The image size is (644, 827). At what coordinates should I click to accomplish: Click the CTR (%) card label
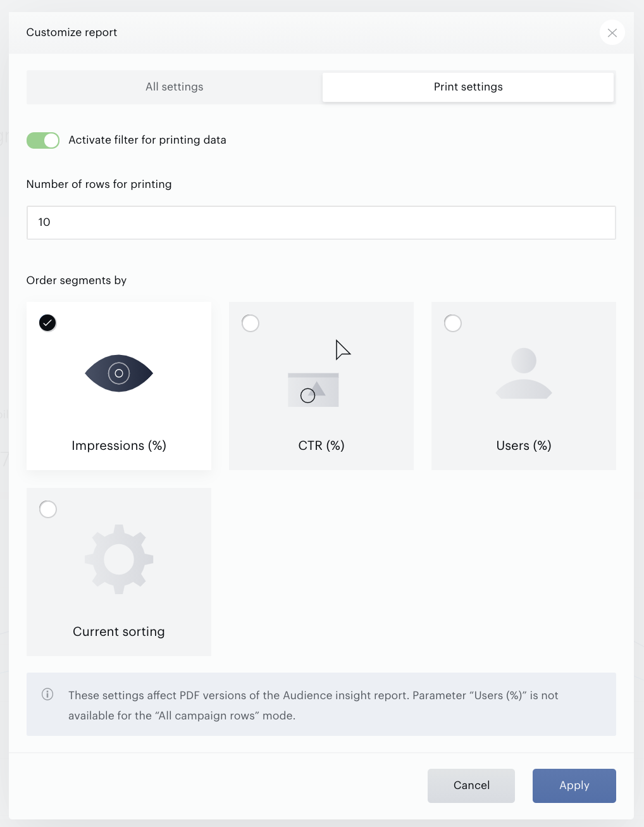point(321,445)
